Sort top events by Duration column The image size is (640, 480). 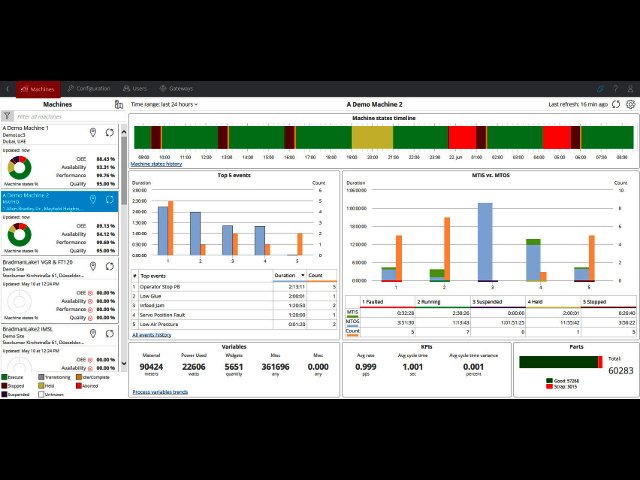287,274
